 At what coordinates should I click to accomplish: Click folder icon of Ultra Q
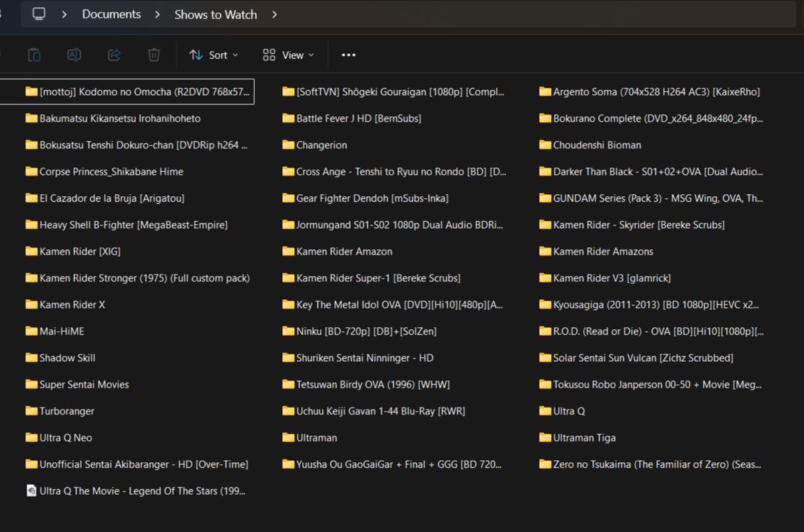click(x=545, y=411)
